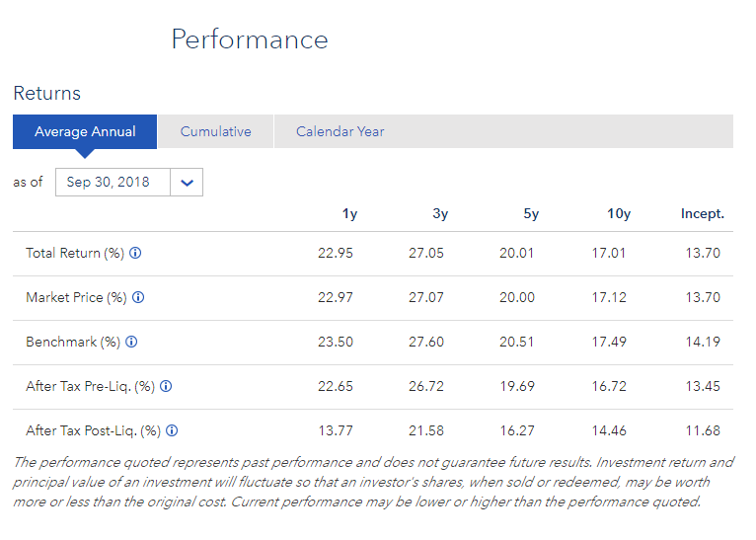The height and width of the screenshot is (540, 756).
Task: Show info for After Tax Pre-Liq. (%)
Action: [166, 386]
